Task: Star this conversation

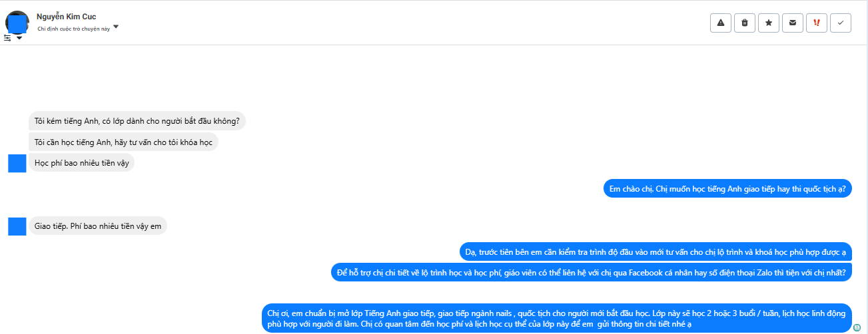Action: [769, 23]
